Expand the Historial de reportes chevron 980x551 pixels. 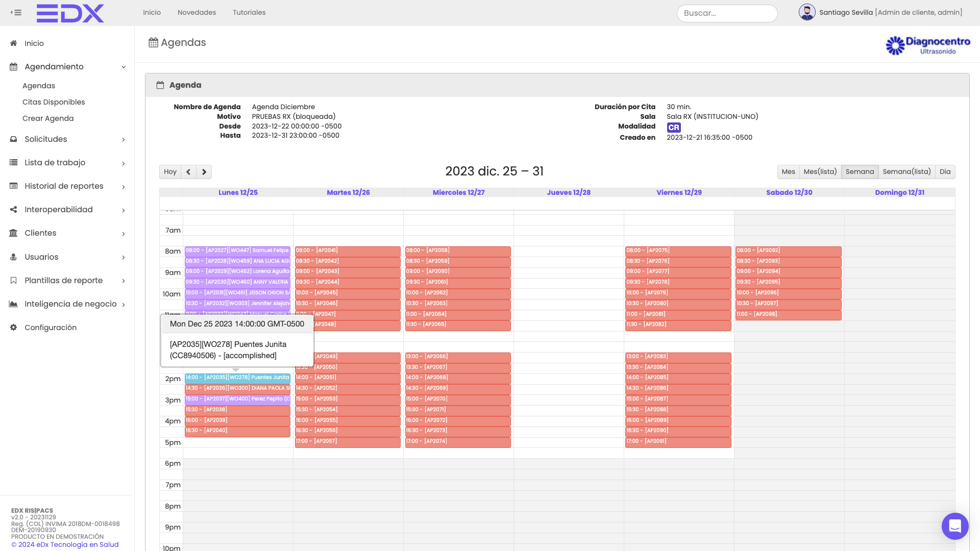(124, 187)
